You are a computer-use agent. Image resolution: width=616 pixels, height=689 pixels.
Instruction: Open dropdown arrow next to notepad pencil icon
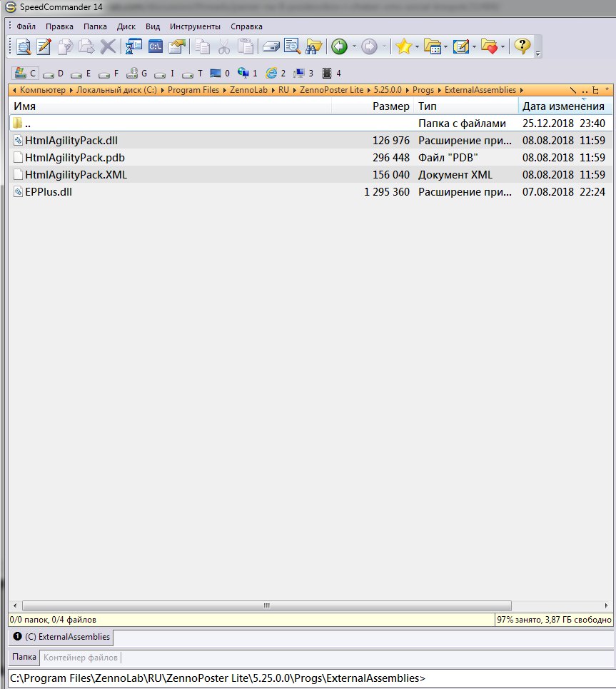click(474, 46)
